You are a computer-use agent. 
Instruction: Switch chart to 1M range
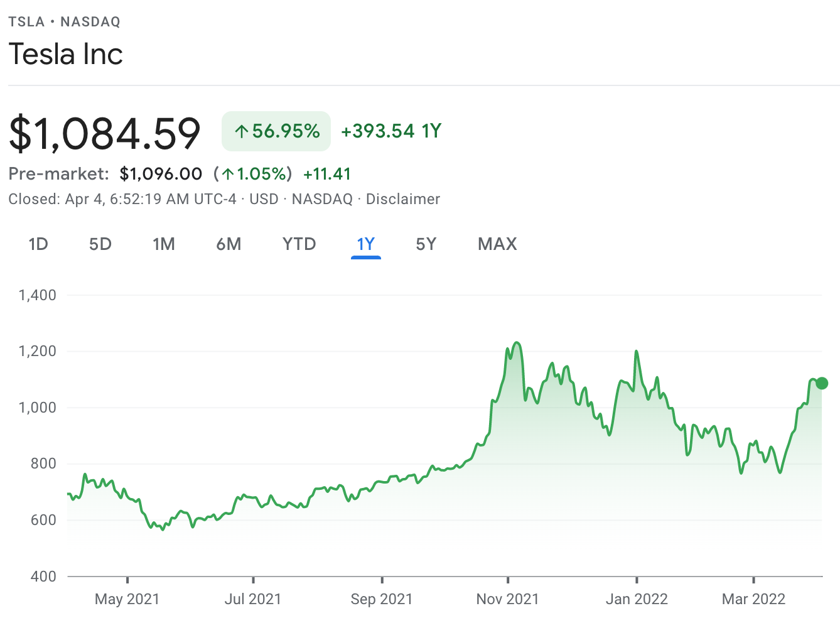pos(164,244)
